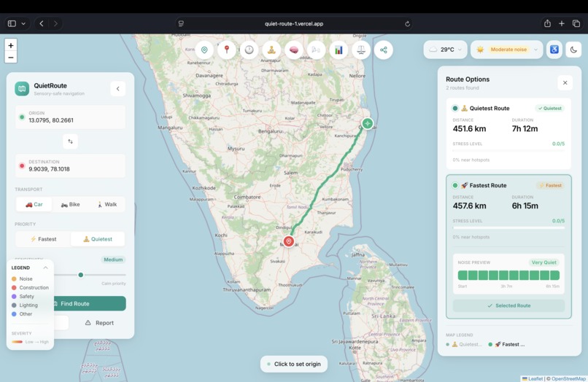The height and width of the screenshot is (382, 588).
Task: Open the OpenStreetMap attribution link
Action: coord(568,378)
